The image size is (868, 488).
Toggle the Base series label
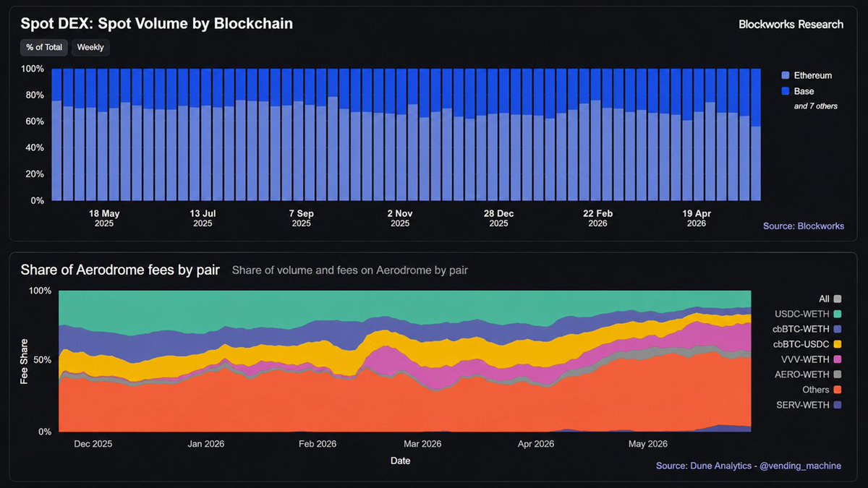(x=804, y=91)
